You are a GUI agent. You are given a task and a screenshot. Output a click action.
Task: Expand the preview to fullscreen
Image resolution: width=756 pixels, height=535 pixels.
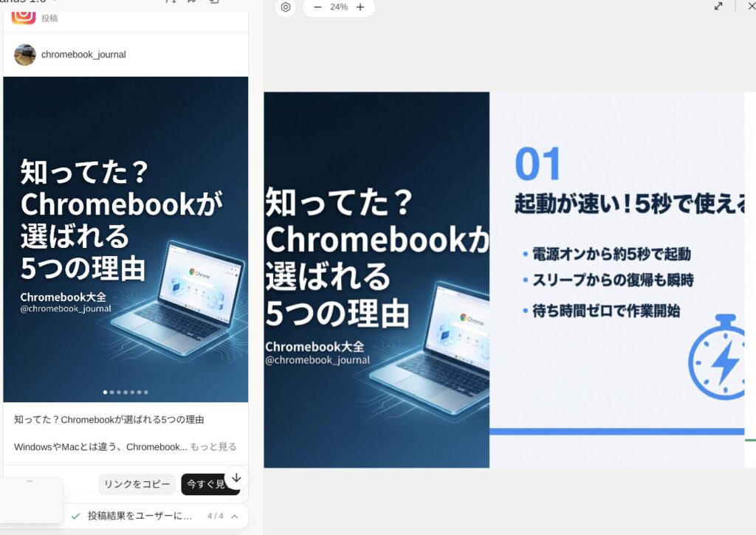(718, 6)
